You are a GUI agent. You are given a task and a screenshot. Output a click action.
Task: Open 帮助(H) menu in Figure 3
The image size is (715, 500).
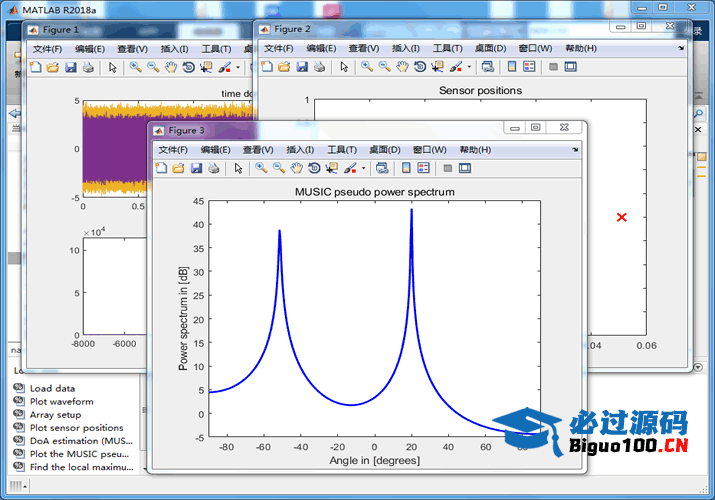tap(475, 150)
